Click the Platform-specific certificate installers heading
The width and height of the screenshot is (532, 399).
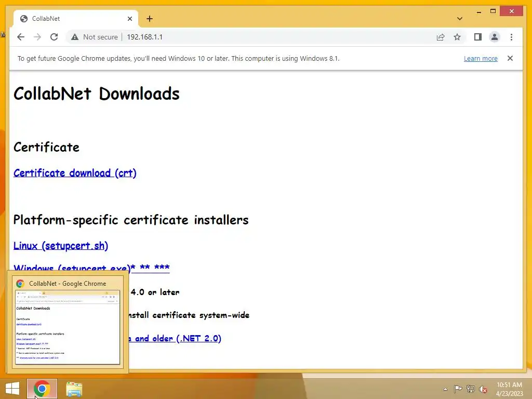[x=131, y=220]
